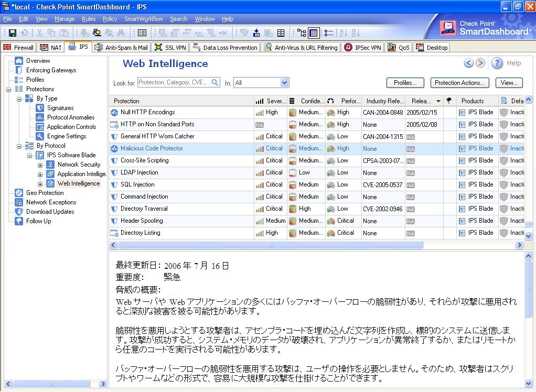Select Enforcing Gateways in the tree

pos(51,70)
